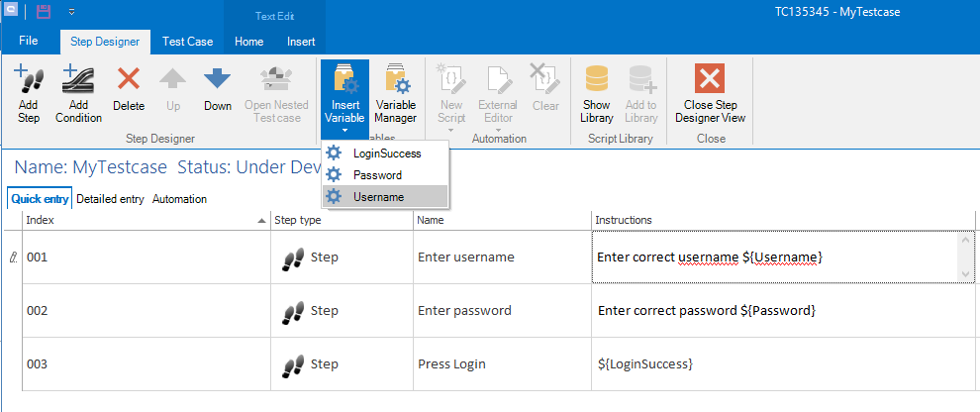Open the File menu
The height and width of the screenshot is (412, 980).
(x=29, y=42)
